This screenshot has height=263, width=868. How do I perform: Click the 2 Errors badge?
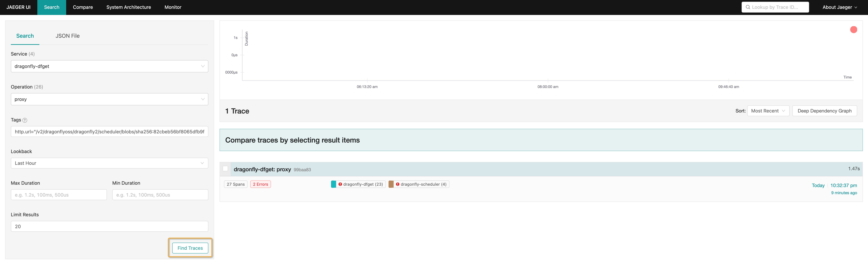point(260,184)
